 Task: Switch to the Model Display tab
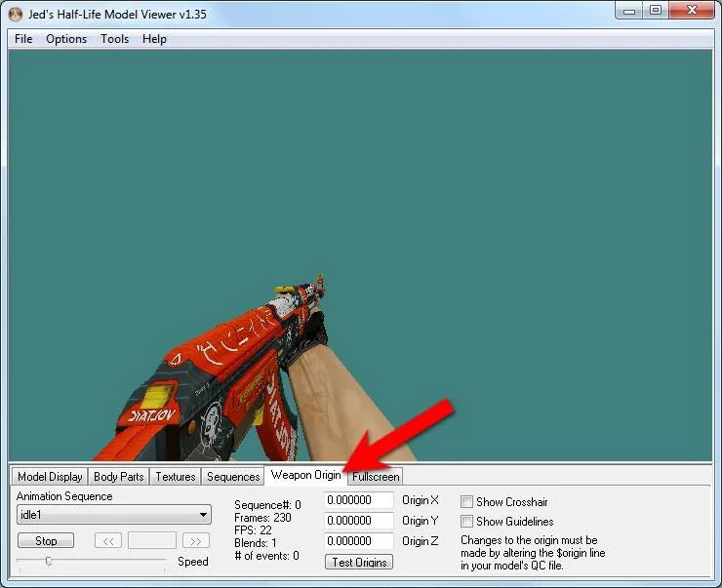click(50, 477)
